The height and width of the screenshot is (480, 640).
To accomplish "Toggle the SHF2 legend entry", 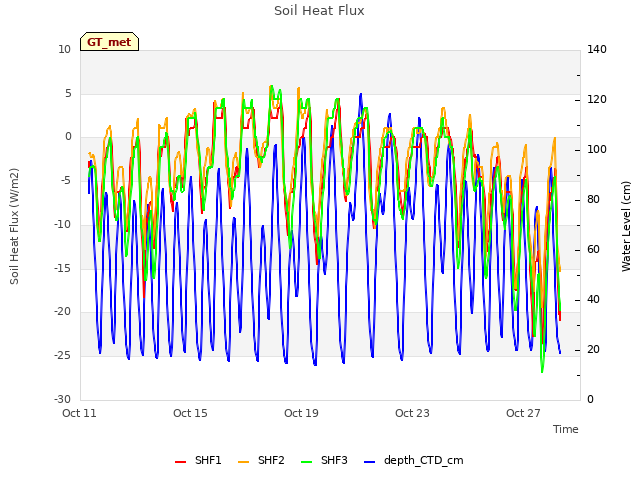I will [x=261, y=460].
